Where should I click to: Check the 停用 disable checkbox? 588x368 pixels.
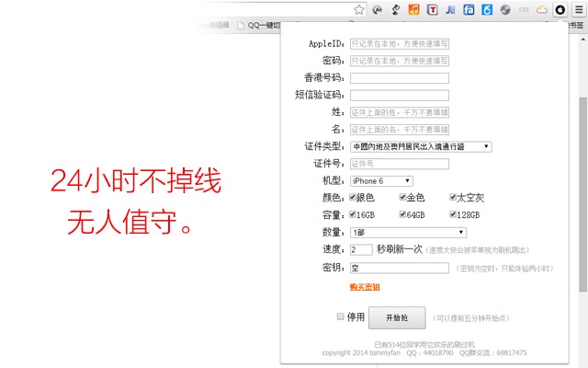point(341,316)
